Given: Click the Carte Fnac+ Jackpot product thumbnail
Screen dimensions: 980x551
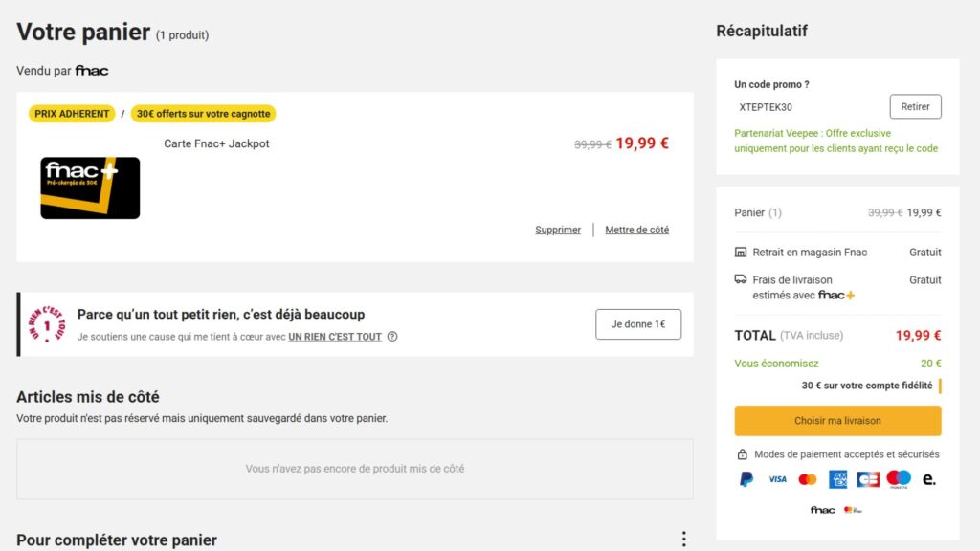Looking at the screenshot, I should click(89, 188).
